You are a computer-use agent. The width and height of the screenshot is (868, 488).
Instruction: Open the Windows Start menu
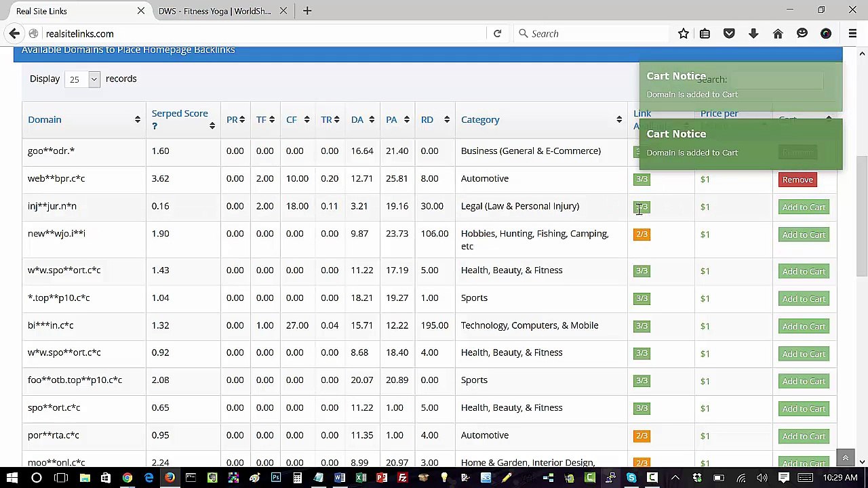pyautogui.click(x=12, y=478)
